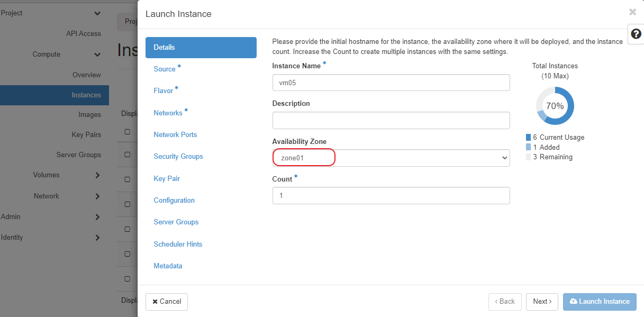Image resolution: width=644 pixels, height=317 pixels.
Task: Click the blue Current Usage legend swatch
Action: pos(528,138)
